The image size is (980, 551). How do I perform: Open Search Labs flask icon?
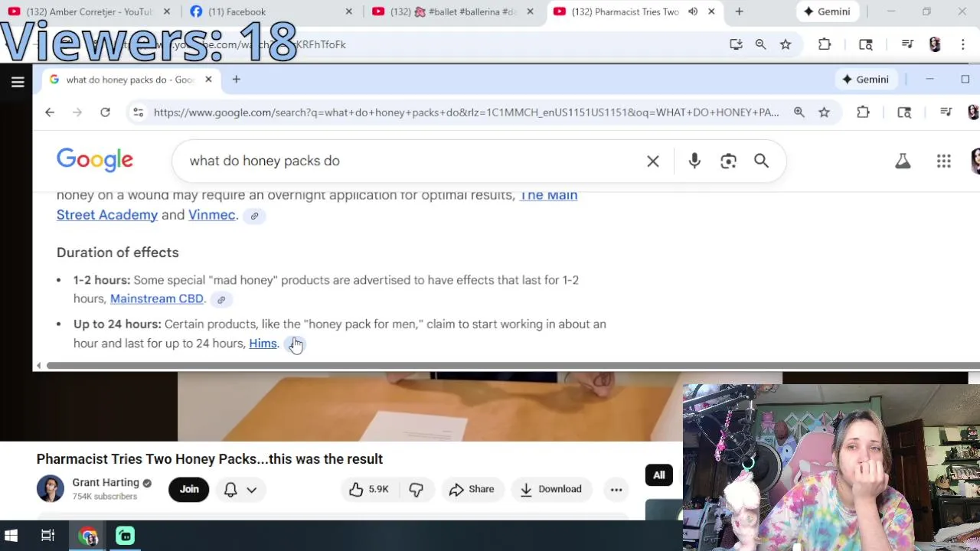pos(903,161)
